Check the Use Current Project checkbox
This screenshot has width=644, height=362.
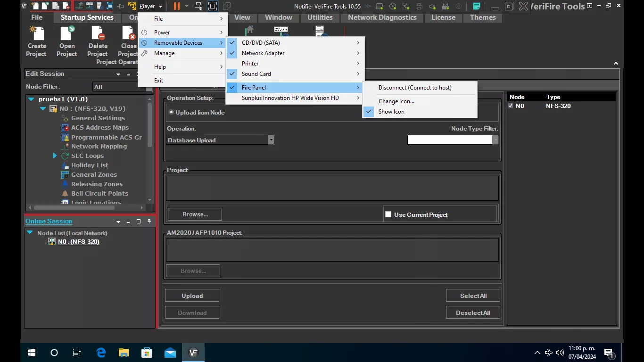click(x=388, y=214)
